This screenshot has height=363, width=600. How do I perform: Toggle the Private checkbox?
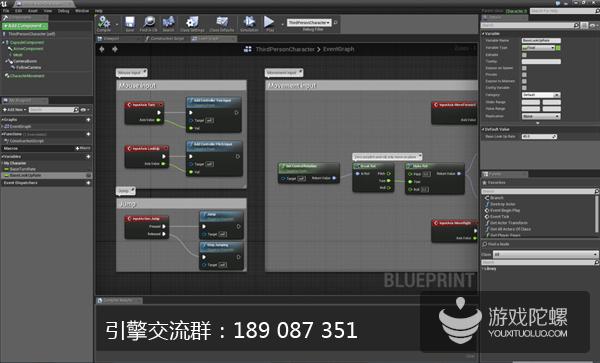[524, 75]
